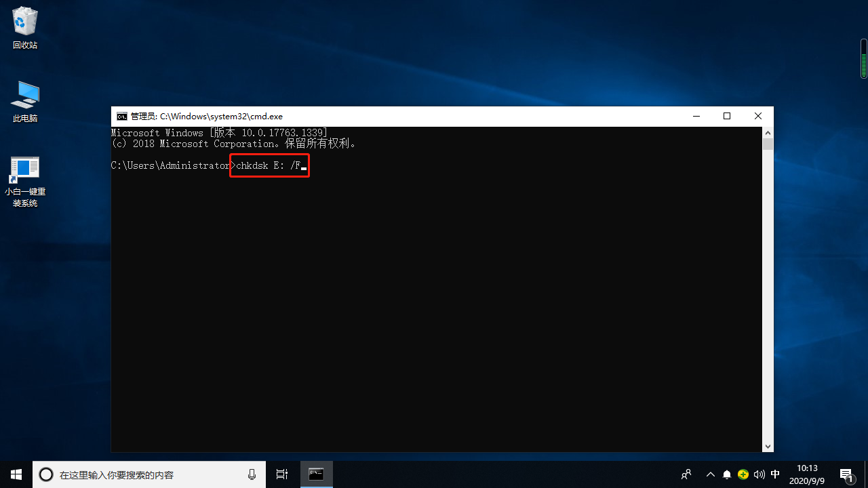Toggle the 中 input method indicator
This screenshot has height=488, width=868.
(775, 474)
